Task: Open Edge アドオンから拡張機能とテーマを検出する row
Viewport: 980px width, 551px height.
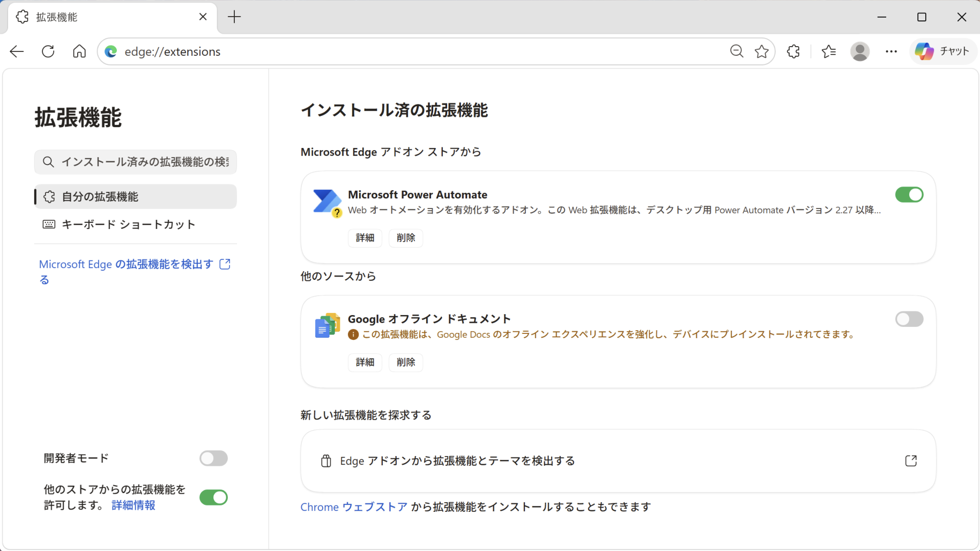Action: point(618,461)
